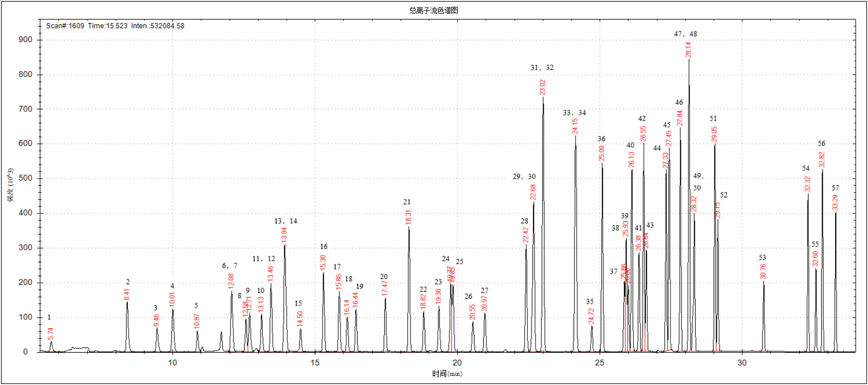Select the red 25.09 label of peak 36
The height and width of the screenshot is (385, 868).
602,153
